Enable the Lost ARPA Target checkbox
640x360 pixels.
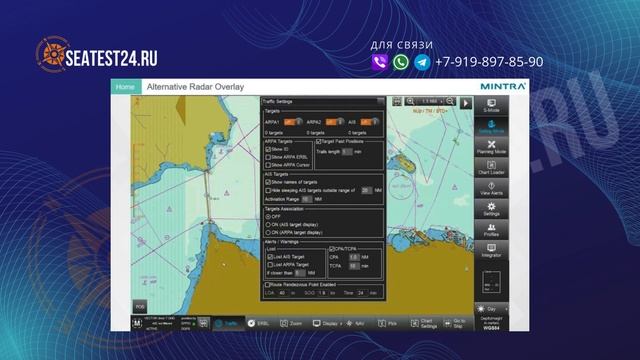click(270, 264)
